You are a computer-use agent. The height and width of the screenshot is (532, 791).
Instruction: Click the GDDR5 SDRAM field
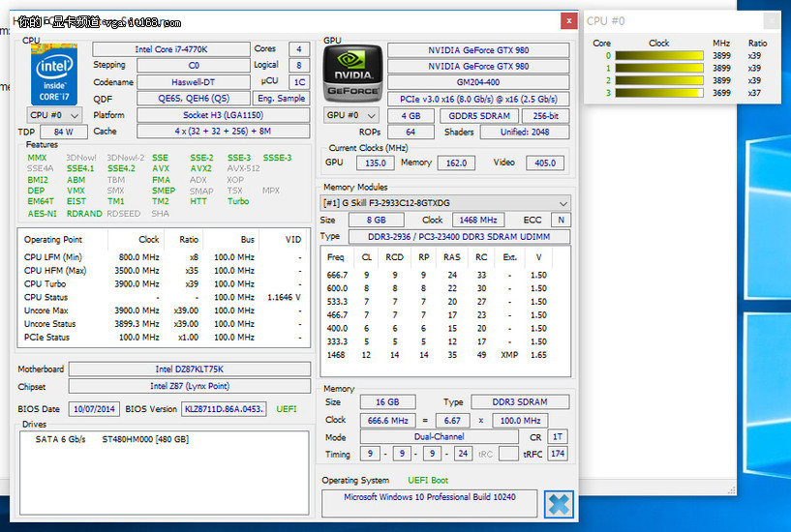[479, 116]
